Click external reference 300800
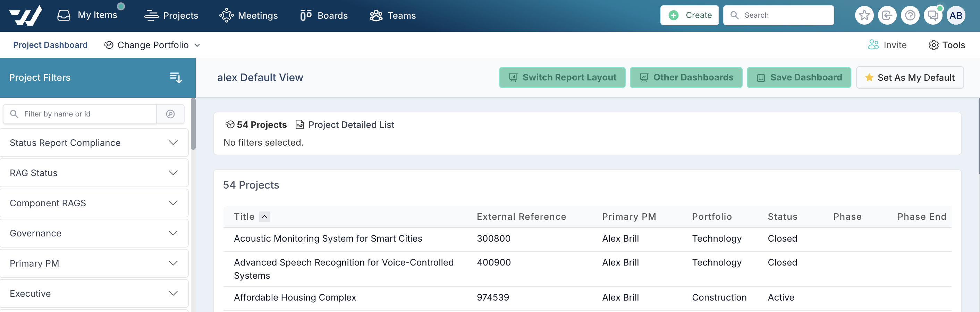 coord(493,238)
